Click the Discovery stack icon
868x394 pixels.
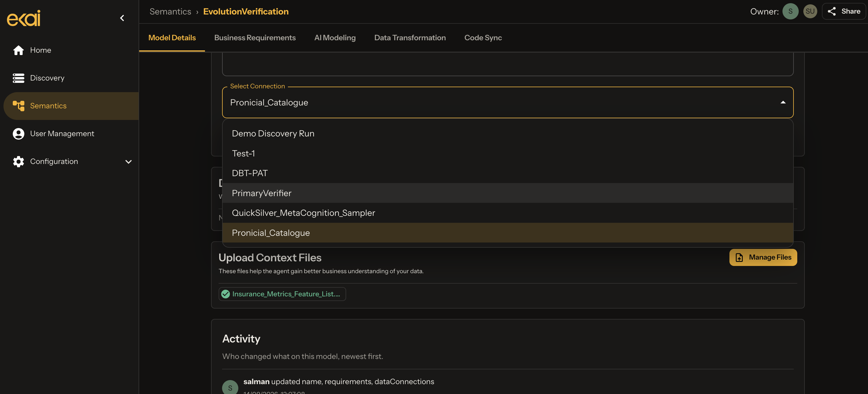(19, 78)
